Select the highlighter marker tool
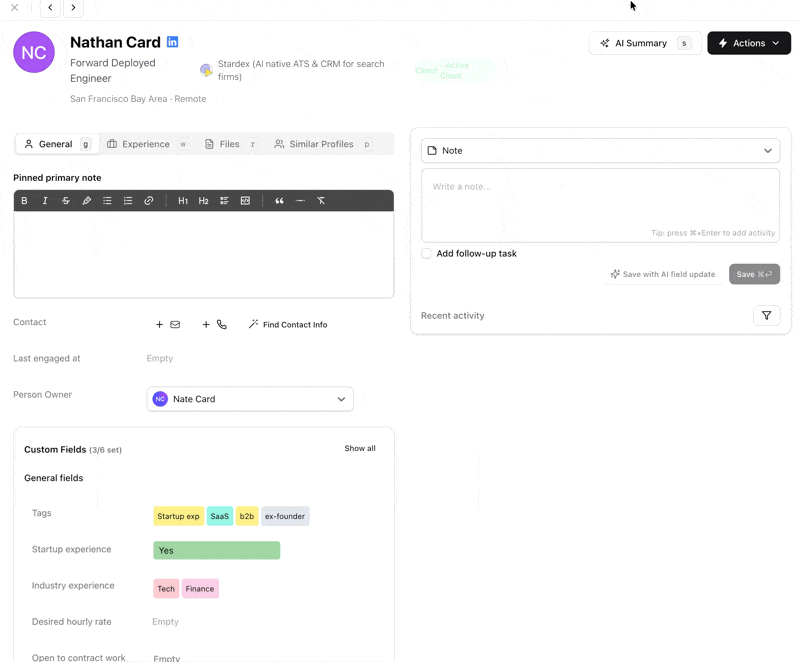 click(x=87, y=200)
